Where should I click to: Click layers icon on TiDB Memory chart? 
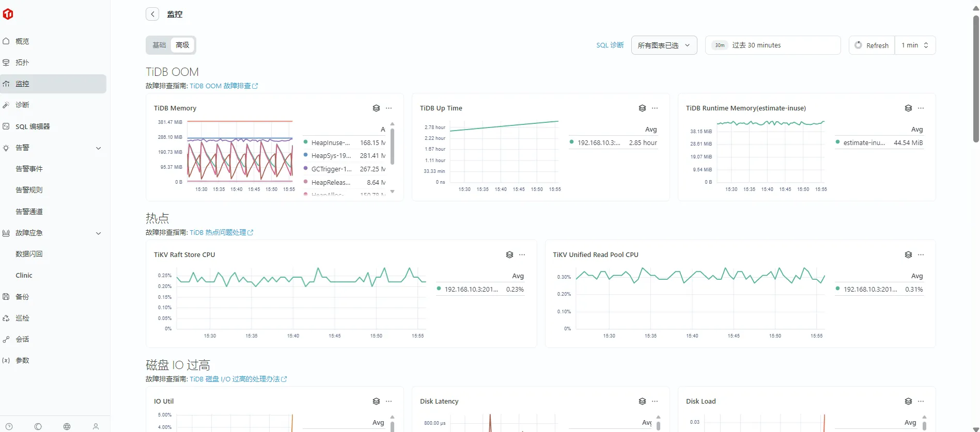coord(376,108)
